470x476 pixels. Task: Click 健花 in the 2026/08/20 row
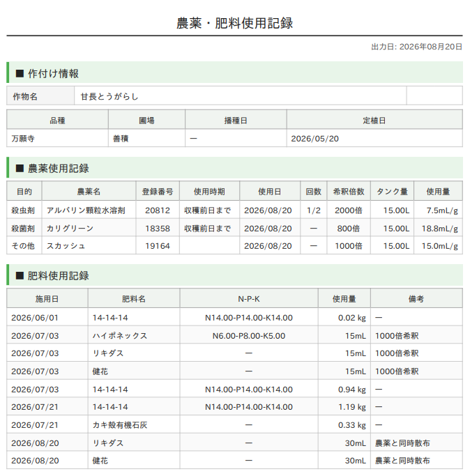pos(100,461)
